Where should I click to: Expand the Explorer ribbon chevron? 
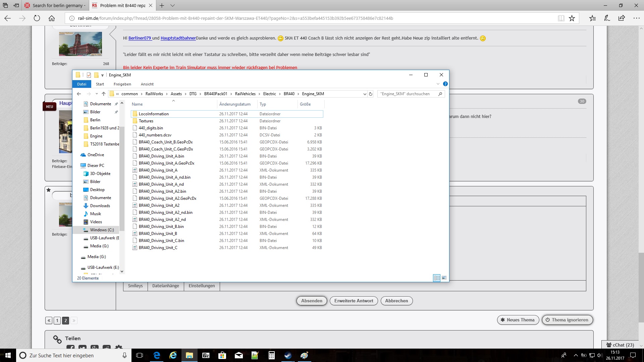point(438,84)
